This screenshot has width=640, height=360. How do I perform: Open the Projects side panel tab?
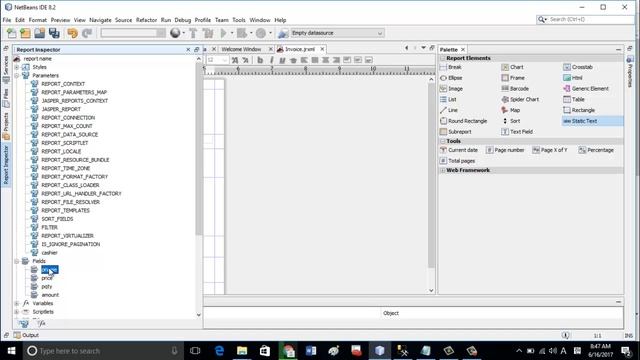click(6, 127)
